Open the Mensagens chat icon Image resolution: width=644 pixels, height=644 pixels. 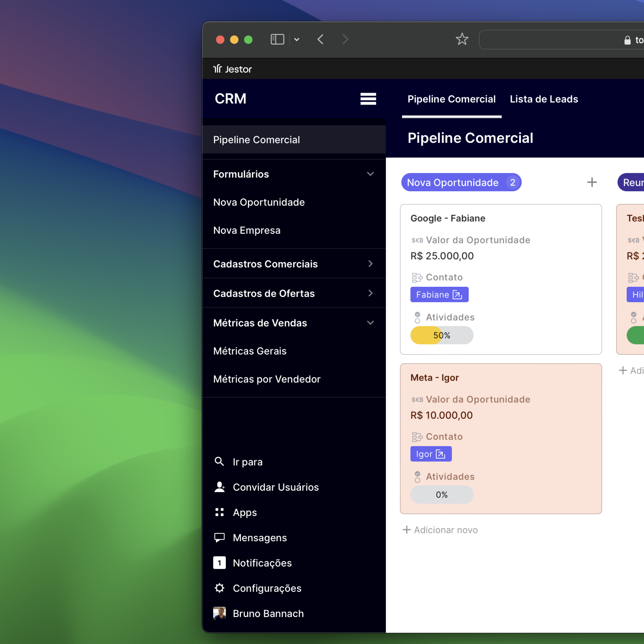tap(219, 537)
